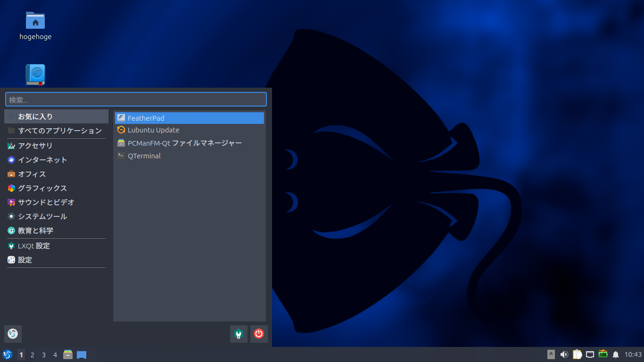
Task: Switch to desktop 4
Action: [x=55, y=354]
